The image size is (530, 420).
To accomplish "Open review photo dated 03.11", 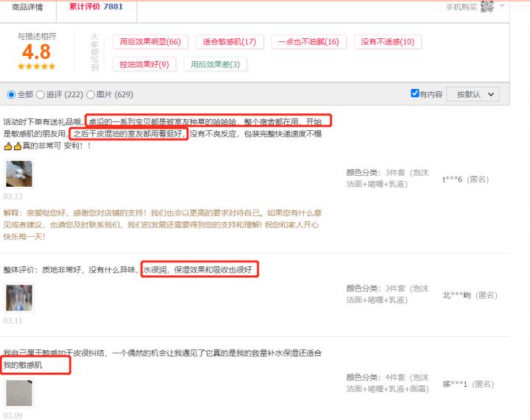I will 19,298.
